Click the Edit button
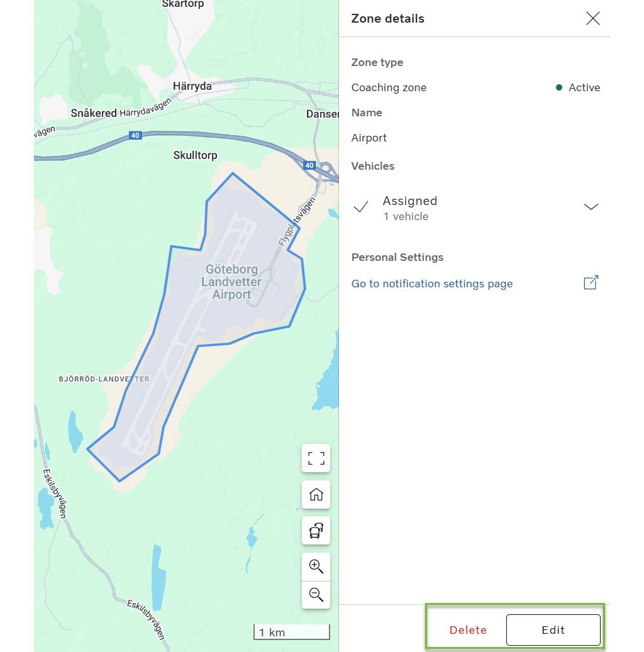The image size is (644, 652). (553, 629)
